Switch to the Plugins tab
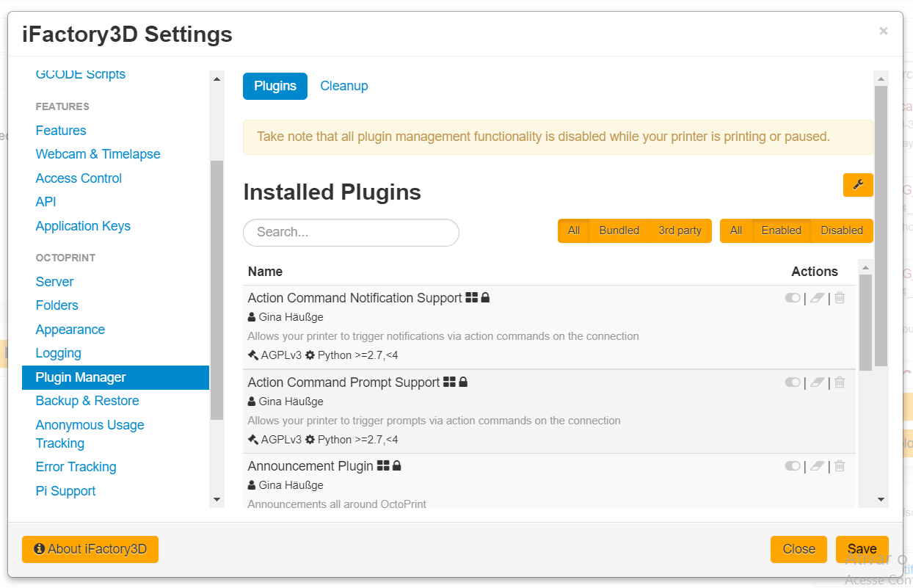This screenshot has height=588, width=913. click(x=275, y=86)
